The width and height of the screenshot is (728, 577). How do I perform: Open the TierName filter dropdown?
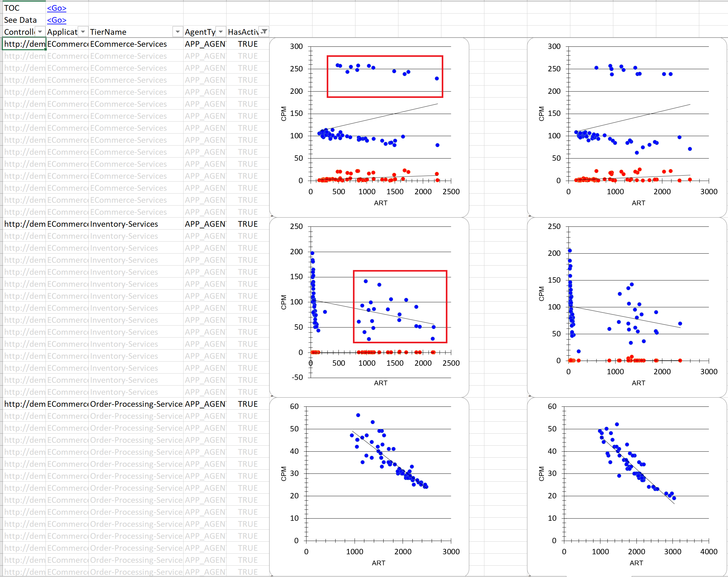pyautogui.click(x=178, y=32)
